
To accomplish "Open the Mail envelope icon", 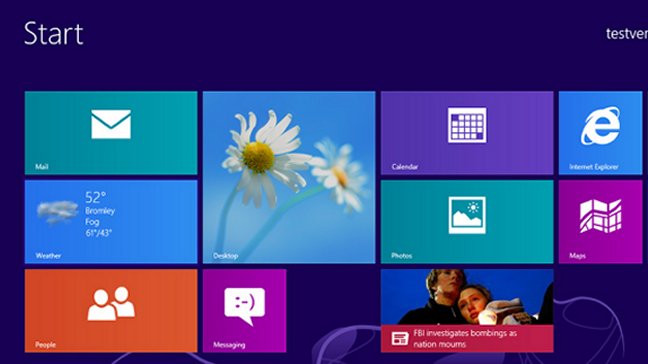I will point(111,124).
